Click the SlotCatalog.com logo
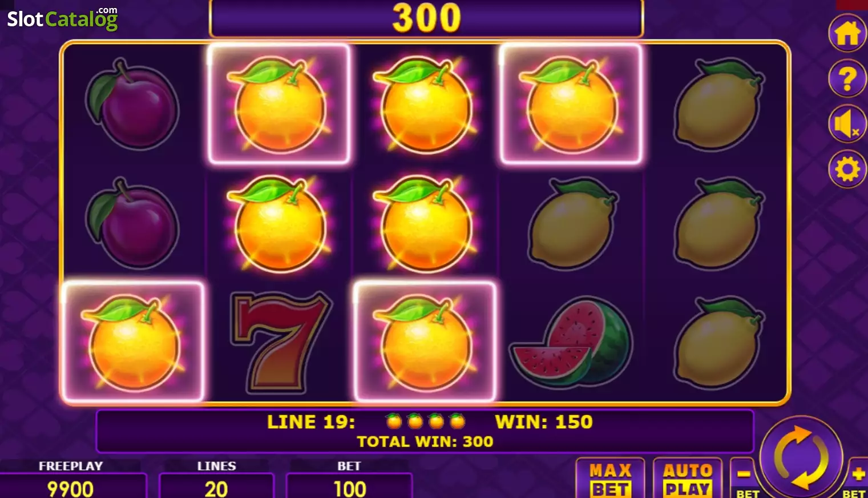Image resolution: width=868 pixels, height=498 pixels. click(62, 18)
